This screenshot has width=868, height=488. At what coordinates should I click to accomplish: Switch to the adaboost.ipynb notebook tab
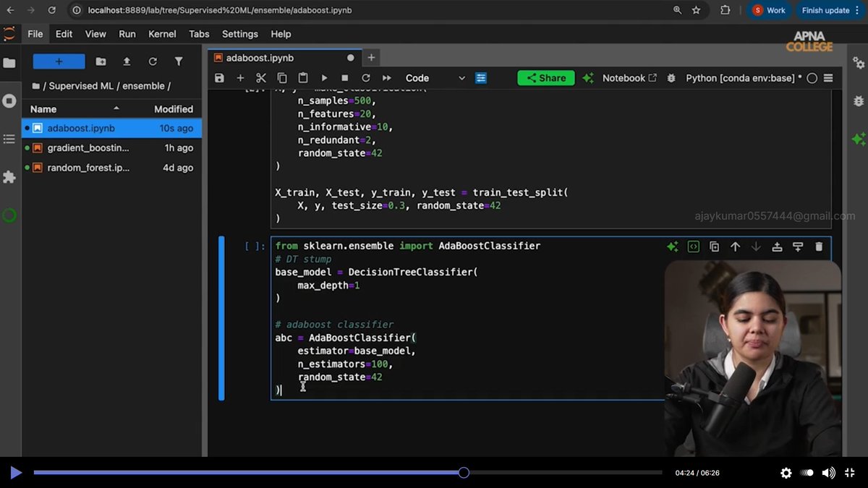pos(284,58)
